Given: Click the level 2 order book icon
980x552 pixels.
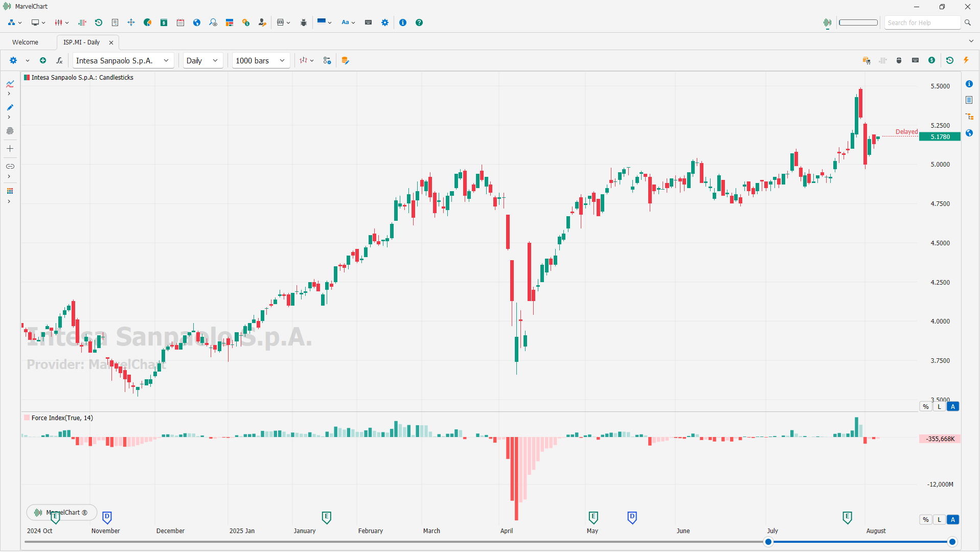Looking at the screenshot, I should click(82, 22).
